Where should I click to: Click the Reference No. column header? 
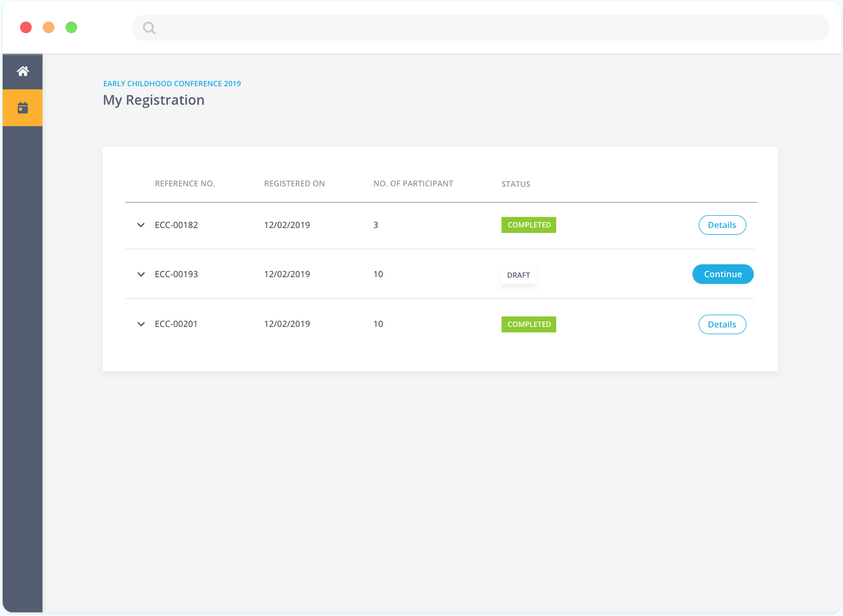(185, 183)
